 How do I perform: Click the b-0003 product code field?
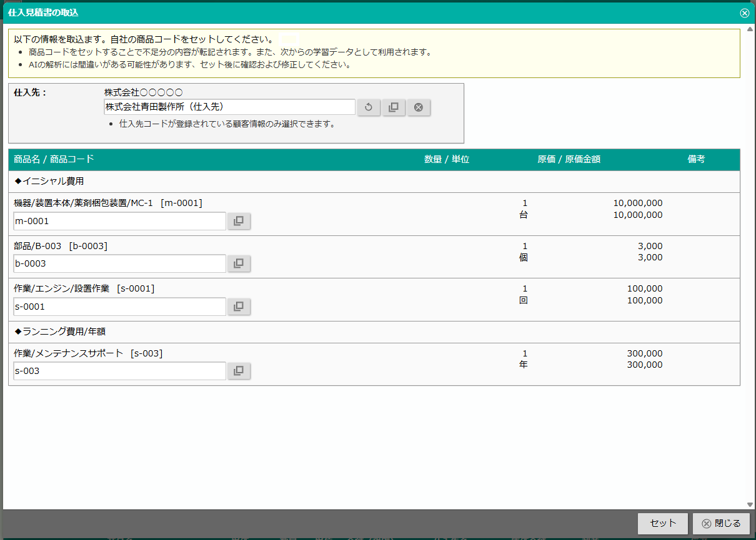point(120,263)
